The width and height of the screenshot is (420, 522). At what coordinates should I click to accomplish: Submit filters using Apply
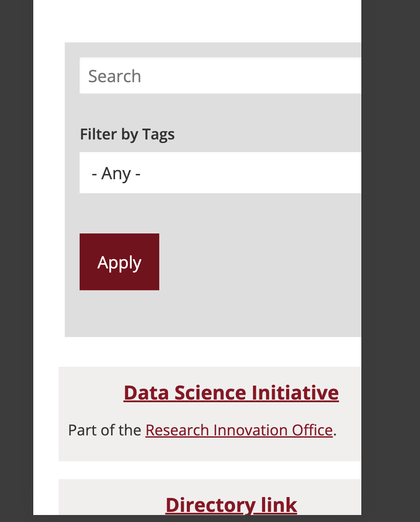(x=119, y=262)
